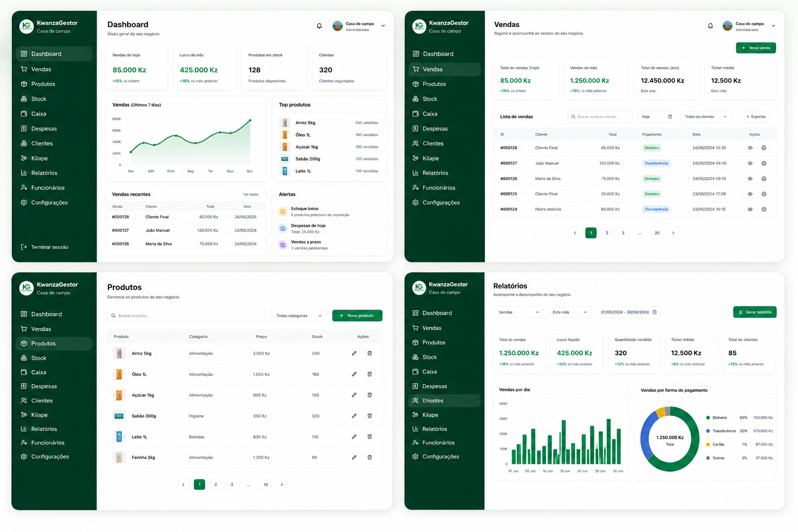Open Vendas report type dropdown in Relatórios

518,312
